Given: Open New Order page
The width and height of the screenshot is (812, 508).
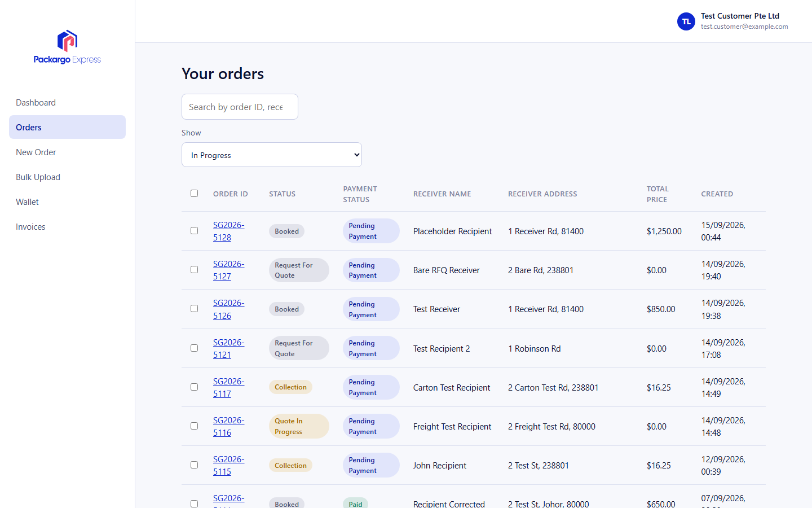Looking at the screenshot, I should tap(67, 152).
